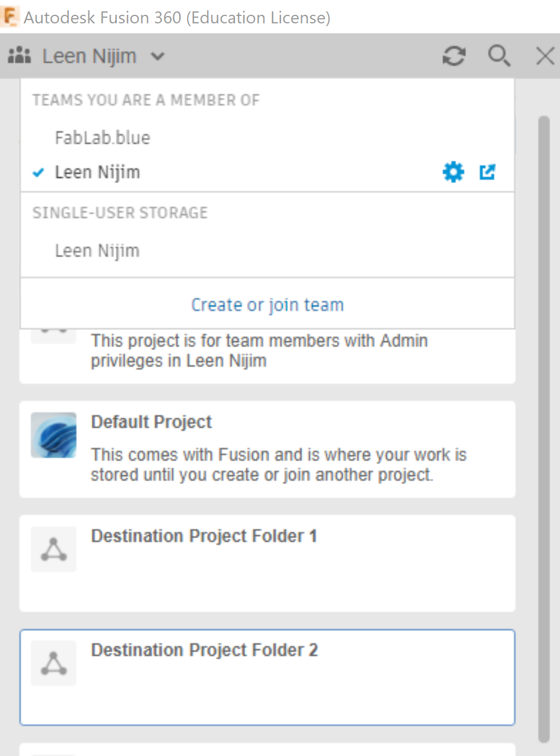560x756 pixels.
Task: Open the search in the data panel
Action: pos(499,56)
